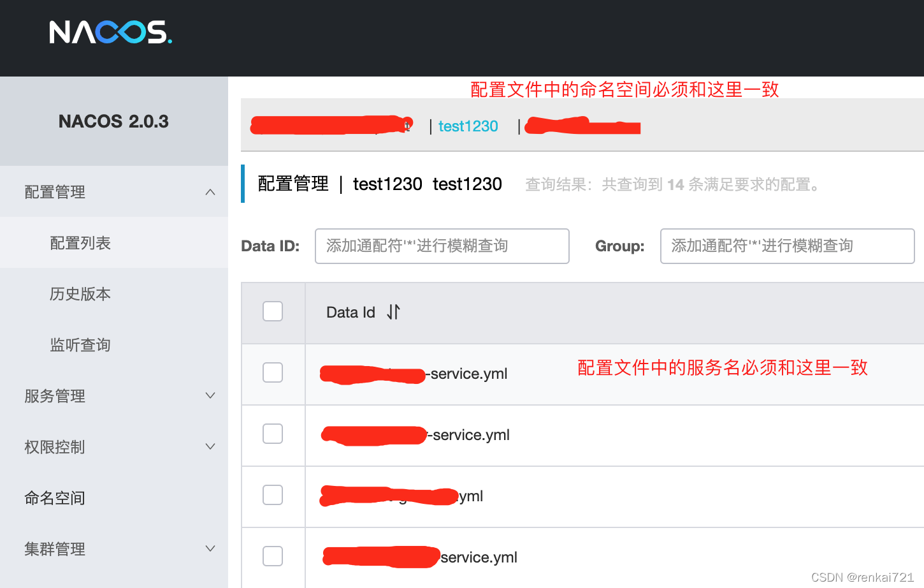Click the NACOS logo in header

point(111,32)
